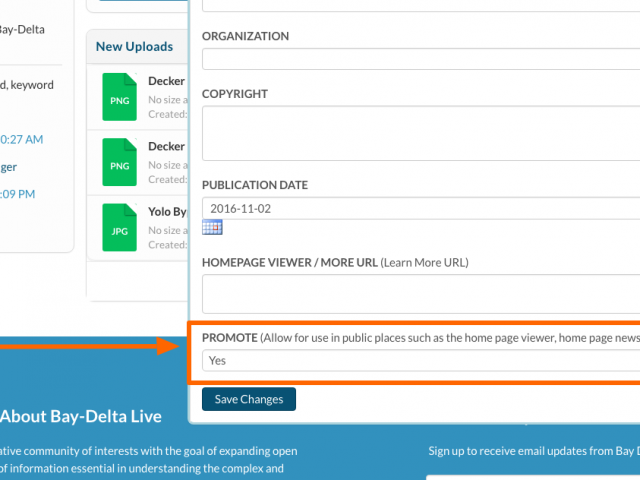The height and width of the screenshot is (480, 640).
Task: Click the New Uploads panel heading
Action: 135,47
